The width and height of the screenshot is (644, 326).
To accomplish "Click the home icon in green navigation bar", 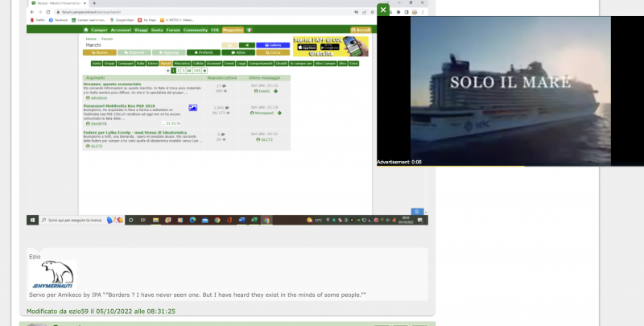I will point(86,30).
